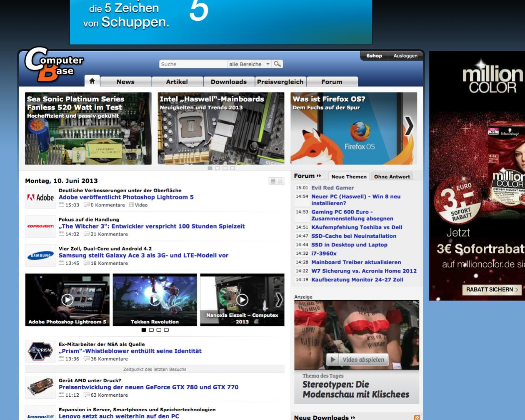Open the Neue Downloads heading link
The image size is (525, 420).
coord(325,418)
